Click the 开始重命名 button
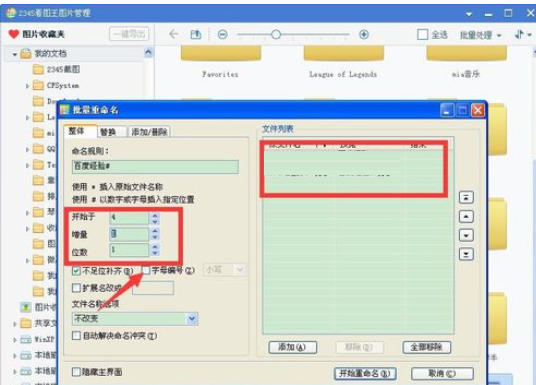The image size is (536, 385). [365, 373]
